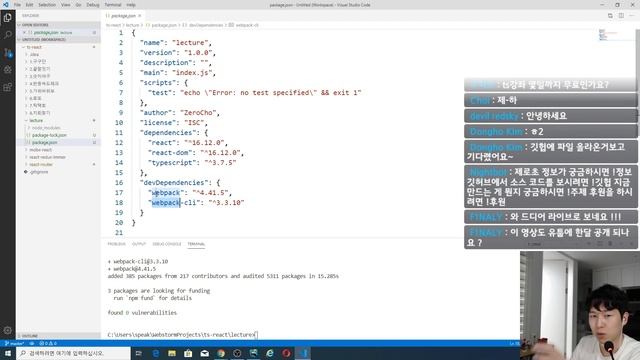Click line number 16 in gutter
The width and height of the screenshot is (640, 360).
pos(119,182)
